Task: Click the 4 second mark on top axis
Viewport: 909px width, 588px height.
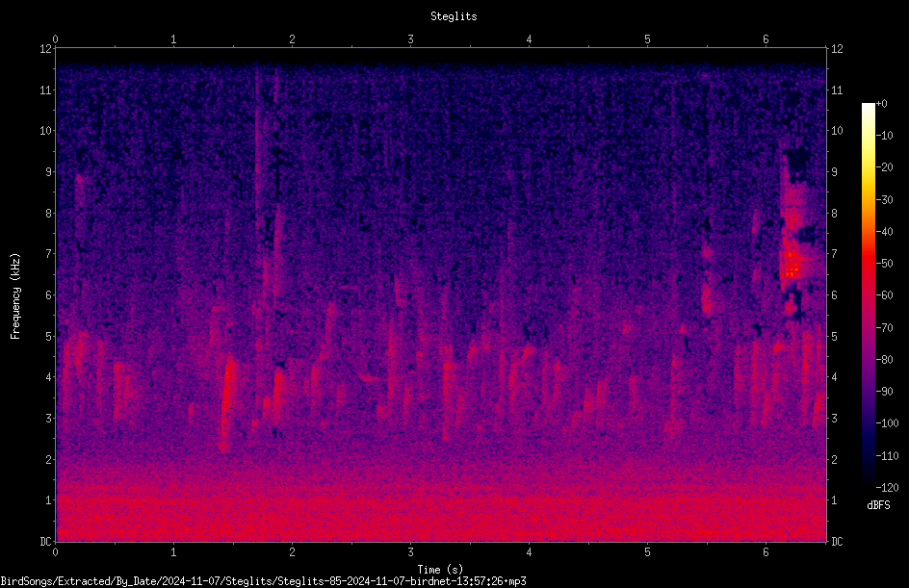Action: (x=529, y=39)
